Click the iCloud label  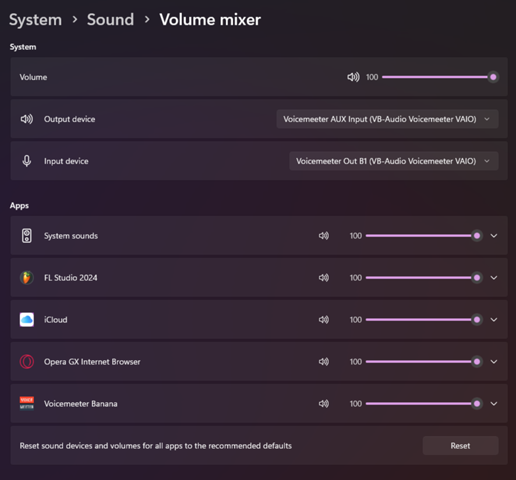(x=56, y=320)
